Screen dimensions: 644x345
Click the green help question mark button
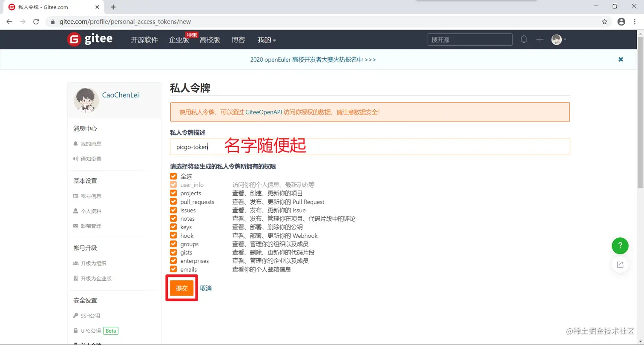[x=620, y=245]
